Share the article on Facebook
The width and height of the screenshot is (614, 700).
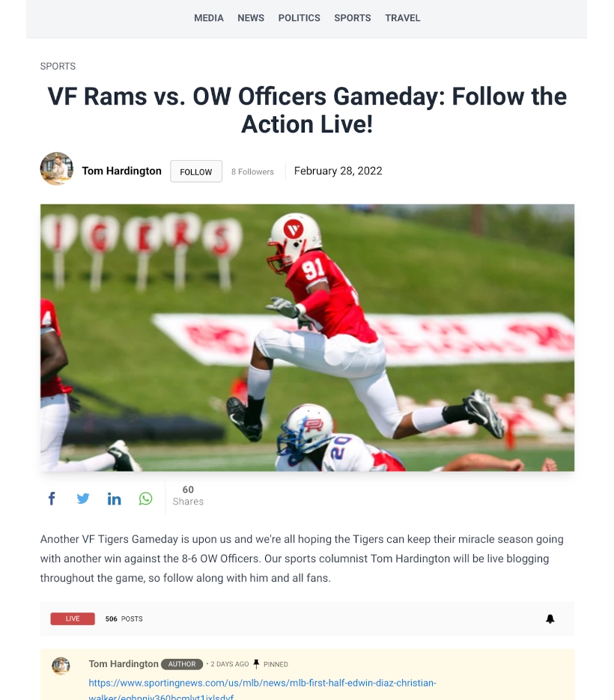click(52, 498)
